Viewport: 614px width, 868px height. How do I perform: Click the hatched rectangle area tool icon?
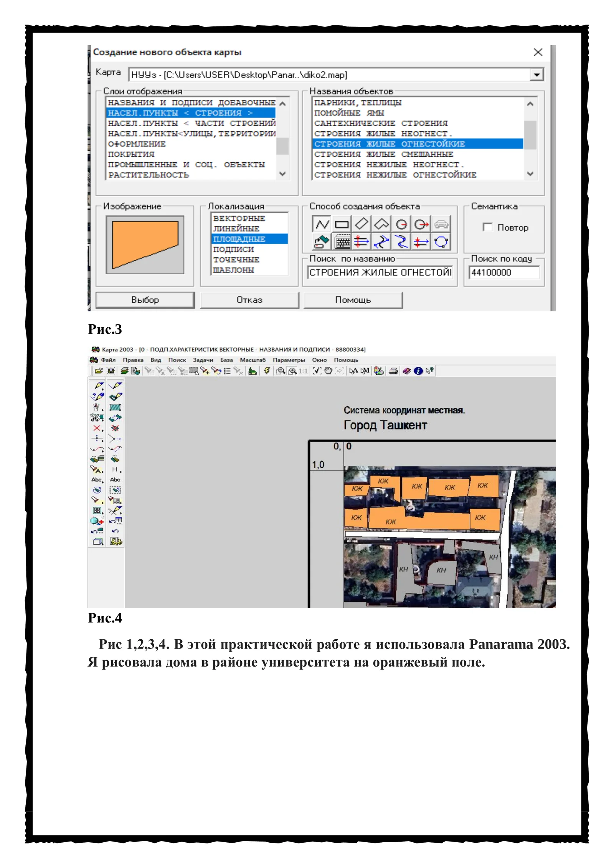click(115, 407)
